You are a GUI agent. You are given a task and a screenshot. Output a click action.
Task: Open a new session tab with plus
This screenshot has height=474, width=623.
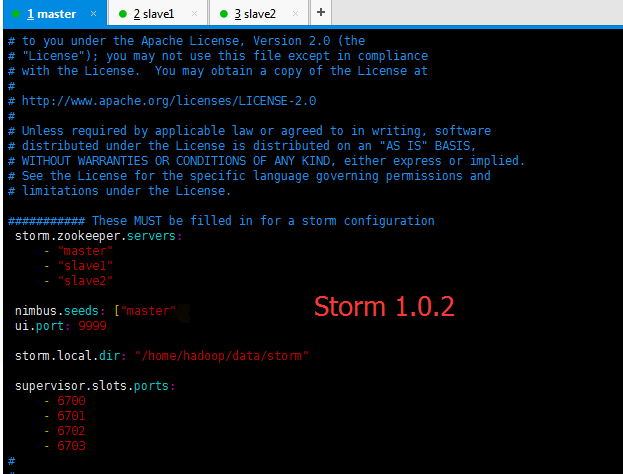(x=321, y=12)
